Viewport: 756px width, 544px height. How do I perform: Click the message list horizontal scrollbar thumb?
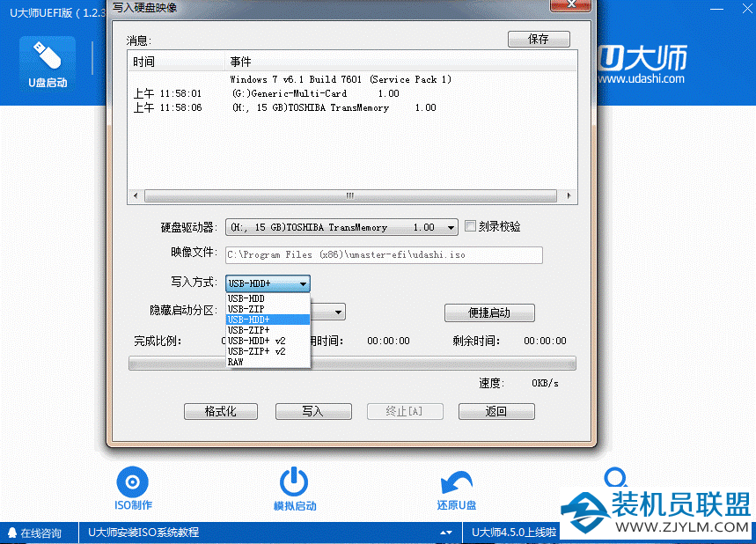point(350,195)
